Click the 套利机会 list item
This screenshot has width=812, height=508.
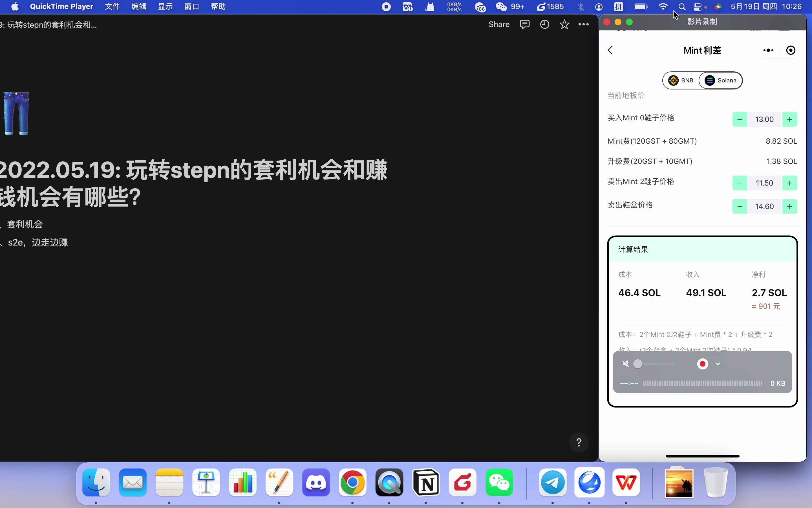[25, 224]
